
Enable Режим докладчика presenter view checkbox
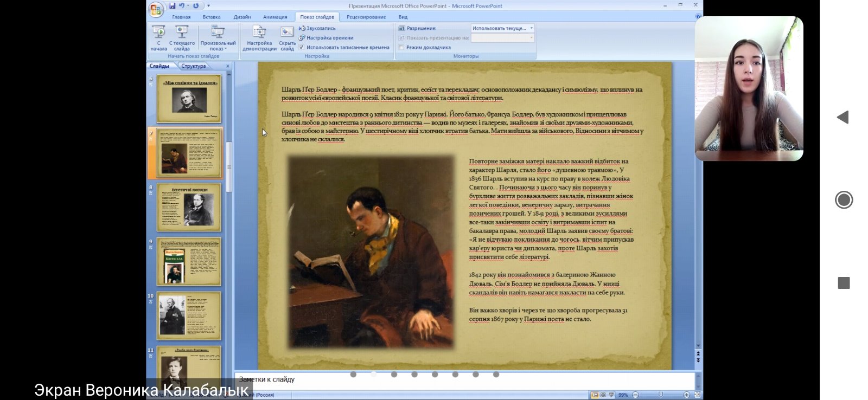coord(401,48)
